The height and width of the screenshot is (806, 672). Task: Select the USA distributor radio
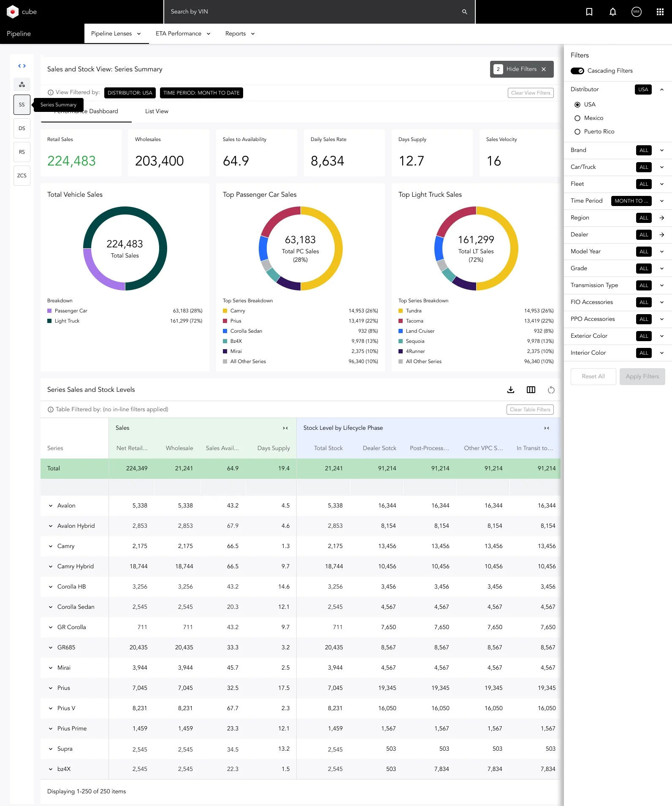[x=577, y=105]
